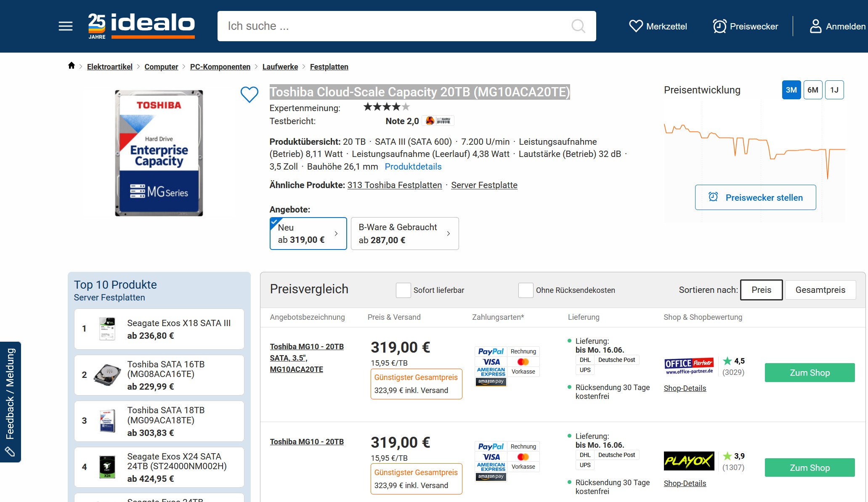This screenshot has height=502, width=868.
Task: Click the search magnifier icon
Action: 579,26
